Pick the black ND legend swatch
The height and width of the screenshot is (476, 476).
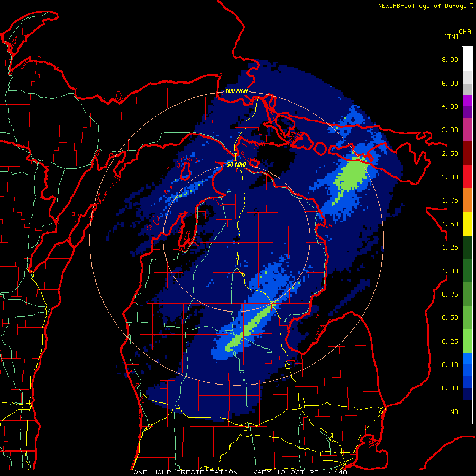coord(467,411)
